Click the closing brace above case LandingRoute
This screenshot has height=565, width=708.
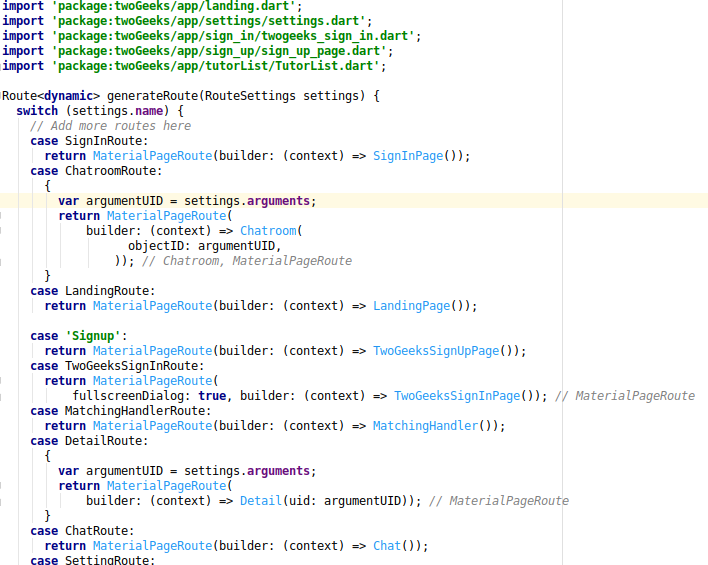click(47, 275)
